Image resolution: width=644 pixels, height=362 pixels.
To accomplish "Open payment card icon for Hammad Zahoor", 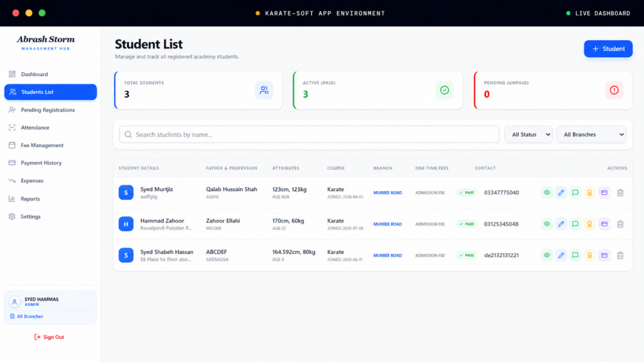I will [604, 224].
